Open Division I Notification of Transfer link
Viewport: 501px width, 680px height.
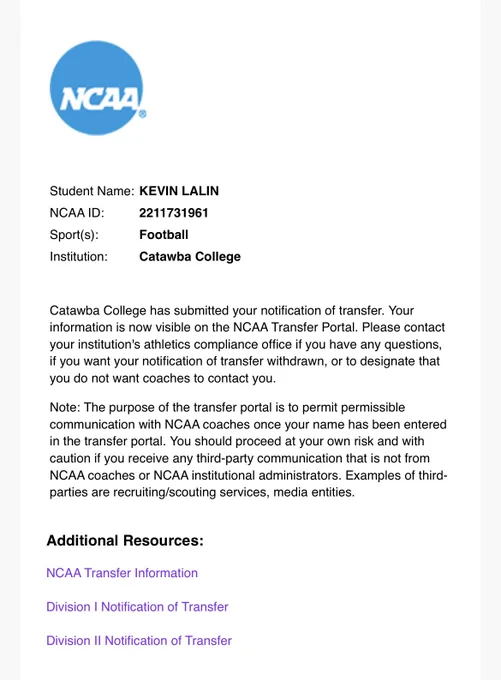click(137, 607)
